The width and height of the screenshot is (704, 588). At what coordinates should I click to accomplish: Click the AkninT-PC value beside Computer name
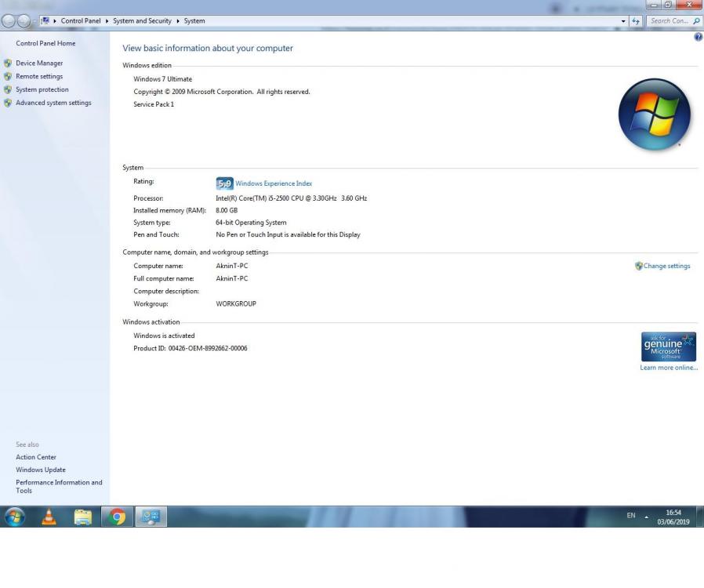pyautogui.click(x=232, y=267)
